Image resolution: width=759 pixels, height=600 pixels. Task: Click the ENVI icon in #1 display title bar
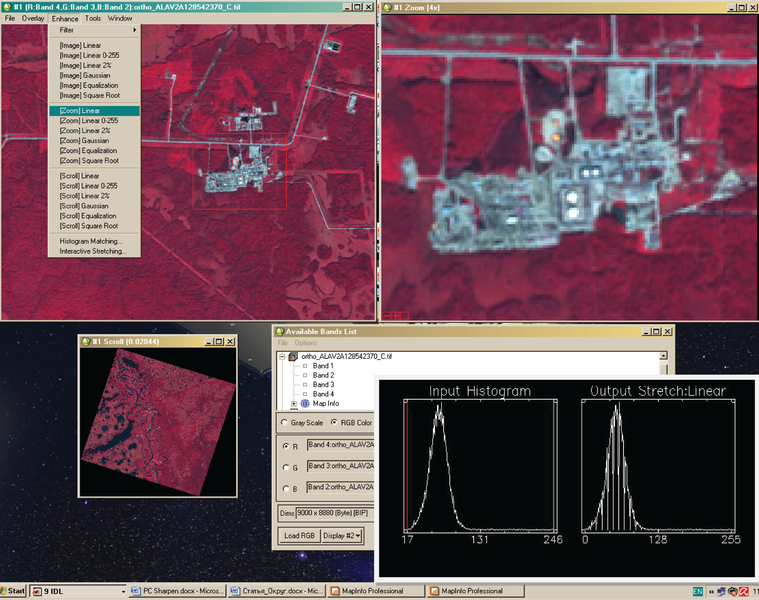8,7
